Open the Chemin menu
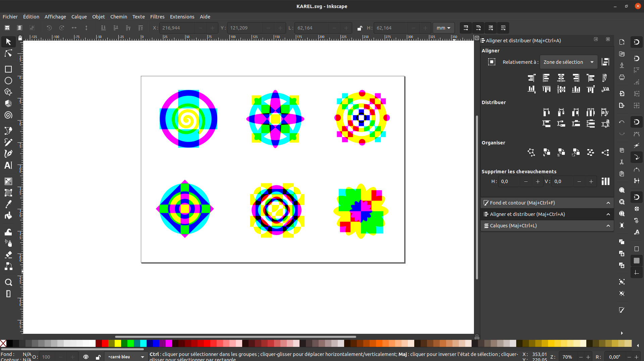This screenshot has height=361, width=644. click(118, 17)
